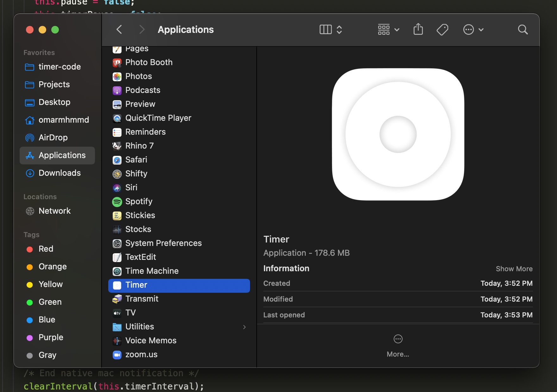The image size is (557, 392).
Task: Select the Utilities folder name
Action: click(x=140, y=327)
